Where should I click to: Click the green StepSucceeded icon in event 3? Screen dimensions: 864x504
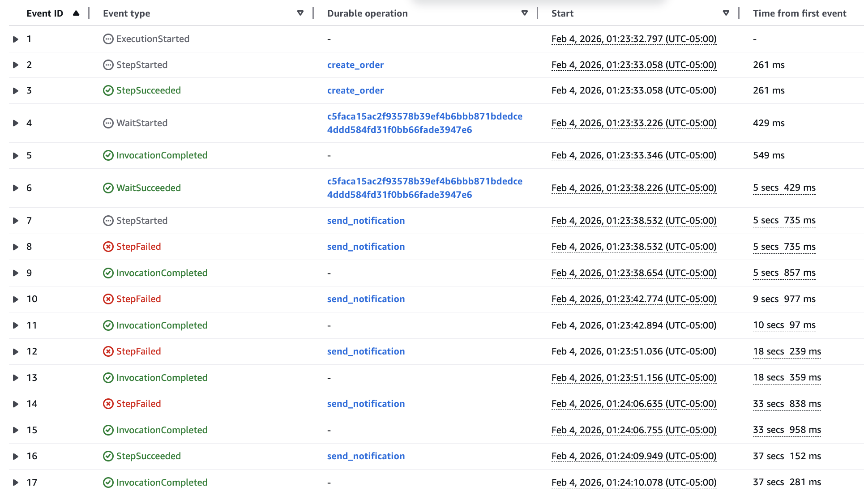coord(108,90)
